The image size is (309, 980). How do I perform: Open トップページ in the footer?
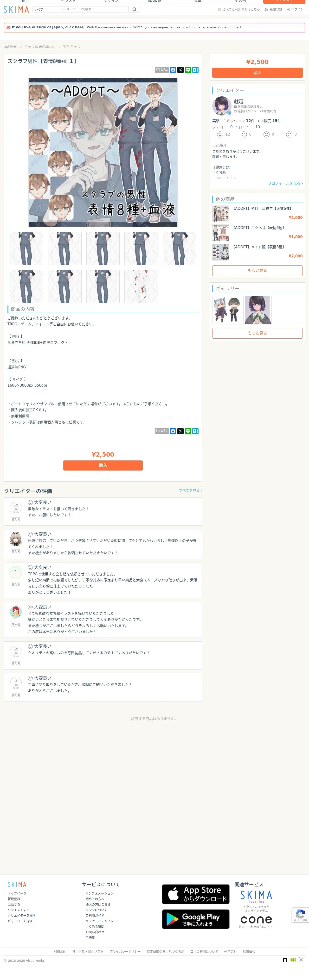click(x=17, y=893)
